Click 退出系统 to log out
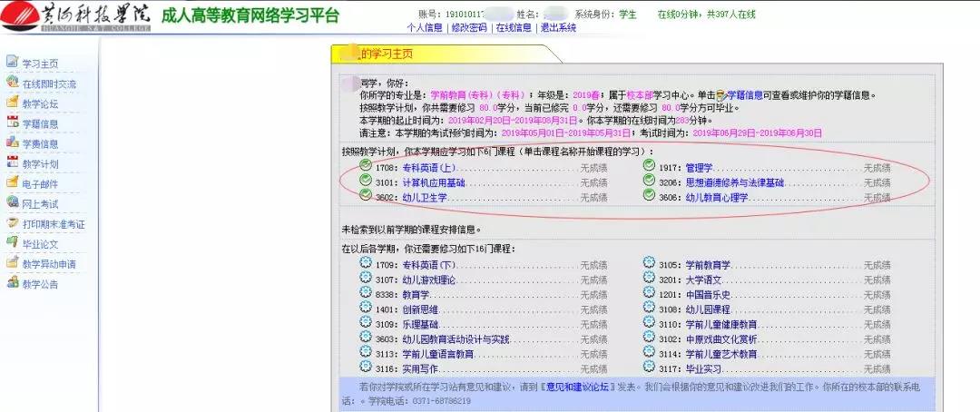980x412 pixels. [558, 28]
